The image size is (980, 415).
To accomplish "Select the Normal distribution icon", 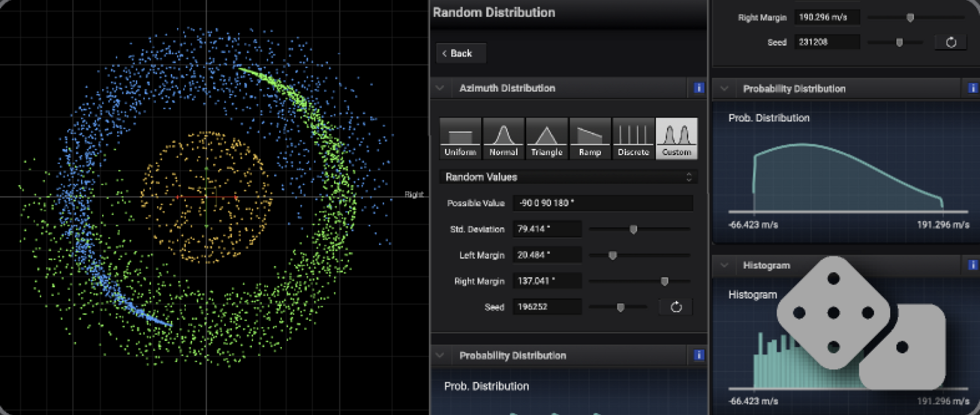I will pyautogui.click(x=504, y=138).
